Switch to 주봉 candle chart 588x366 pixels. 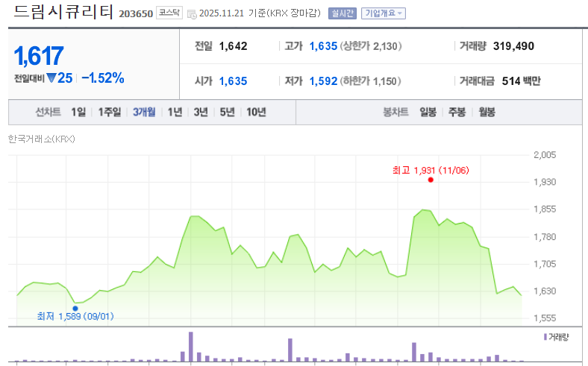(457, 112)
